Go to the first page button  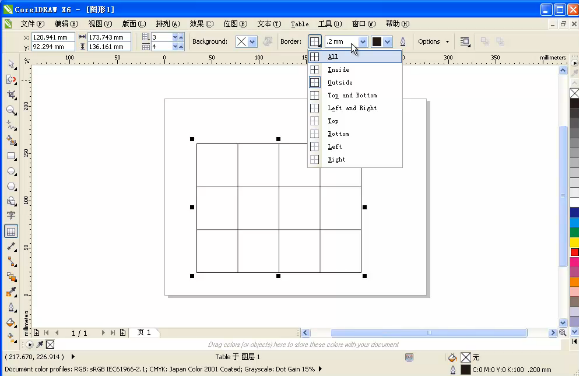47,333
